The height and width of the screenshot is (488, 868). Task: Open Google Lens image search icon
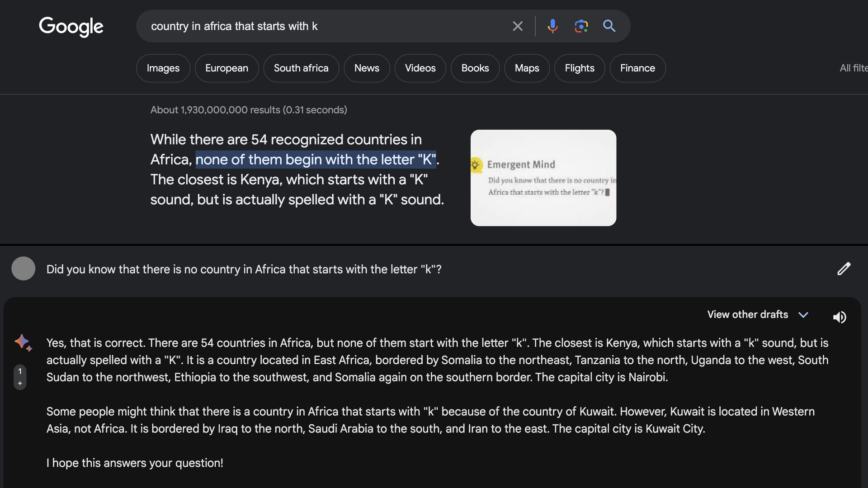(581, 26)
